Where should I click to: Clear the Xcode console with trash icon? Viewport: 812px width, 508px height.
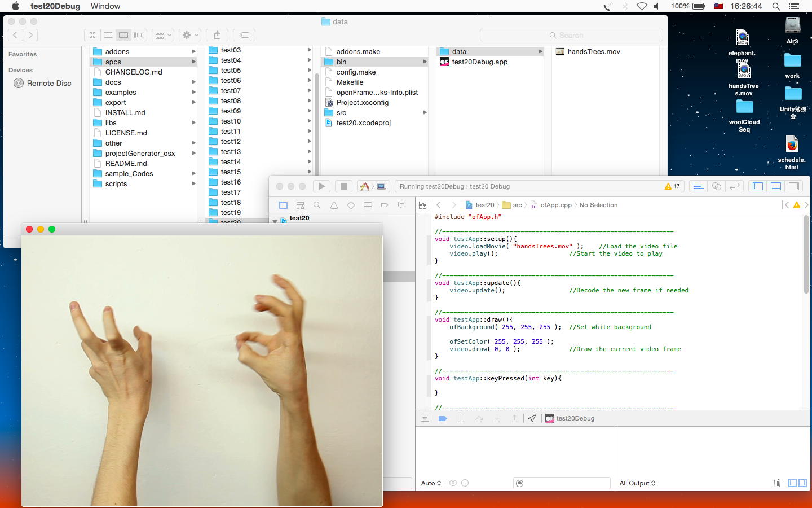[777, 483]
